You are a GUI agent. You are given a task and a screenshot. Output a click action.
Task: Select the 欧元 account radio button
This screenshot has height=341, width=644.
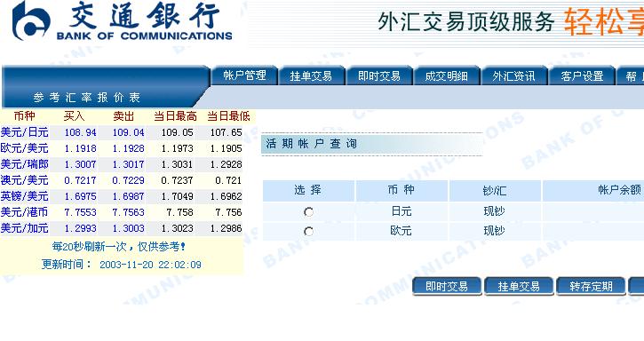[308, 232]
